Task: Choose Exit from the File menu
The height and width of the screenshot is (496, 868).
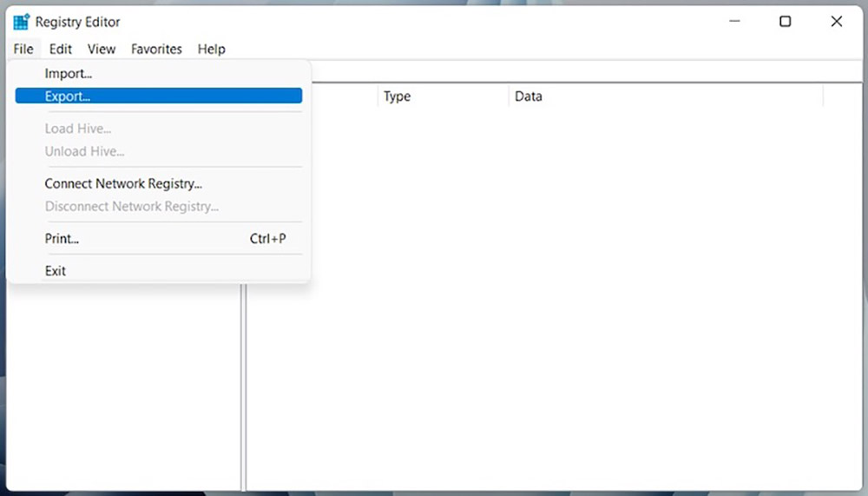Action: tap(159, 271)
